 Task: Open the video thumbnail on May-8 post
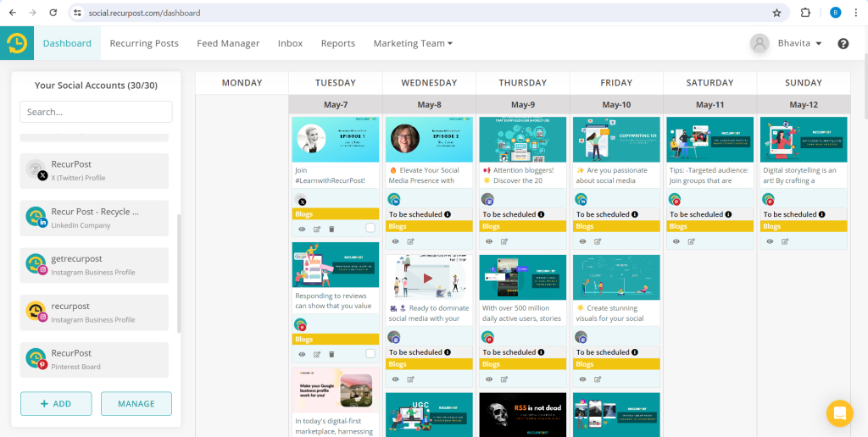tap(429, 277)
